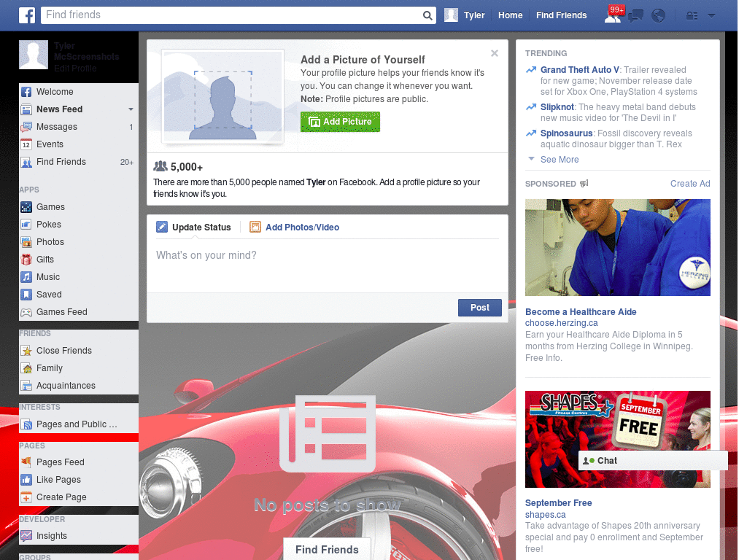Click the Photos app icon

pyautogui.click(x=26, y=242)
